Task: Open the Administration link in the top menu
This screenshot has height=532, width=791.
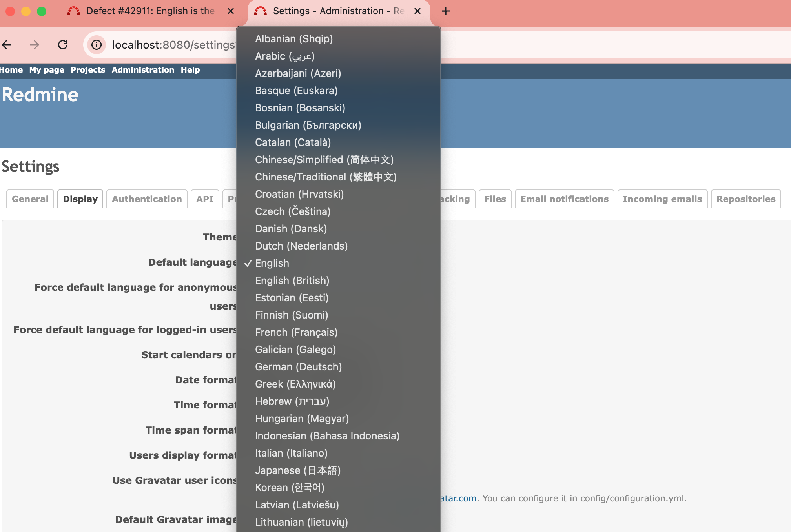Action: pos(143,70)
